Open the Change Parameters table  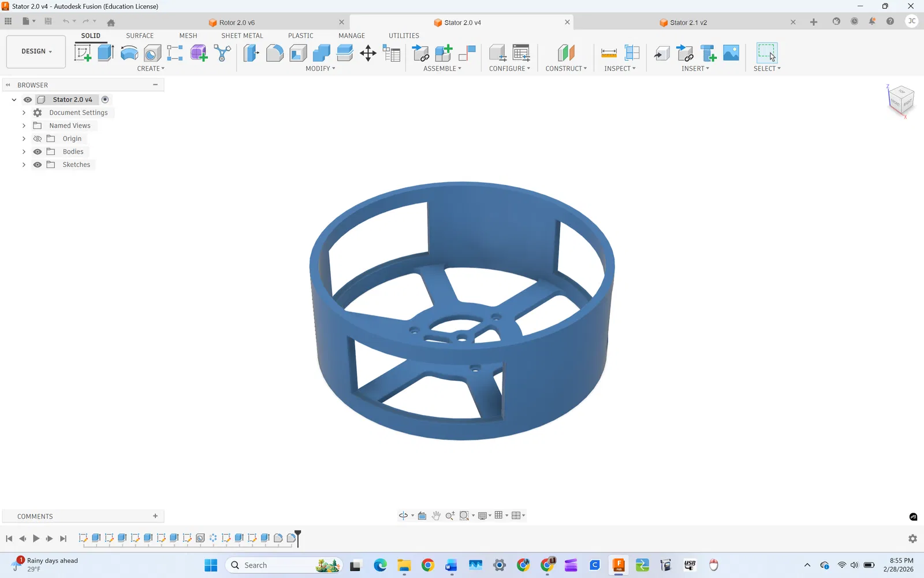coord(392,54)
